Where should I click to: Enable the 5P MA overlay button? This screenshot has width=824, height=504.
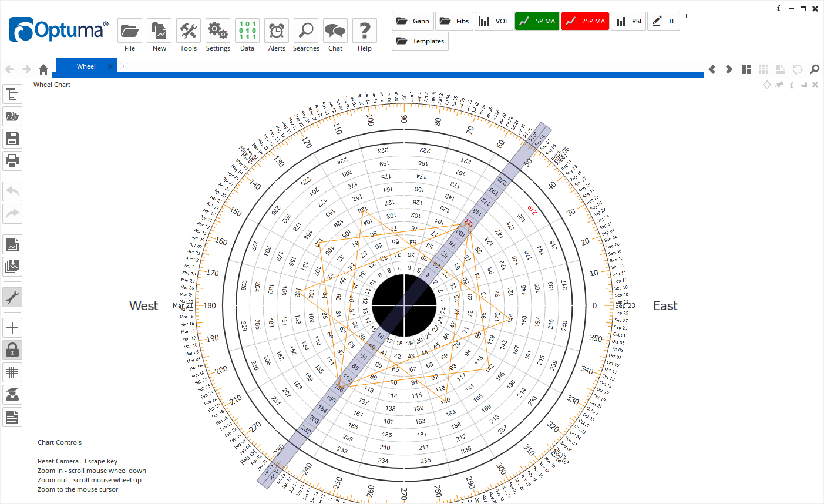click(x=536, y=21)
